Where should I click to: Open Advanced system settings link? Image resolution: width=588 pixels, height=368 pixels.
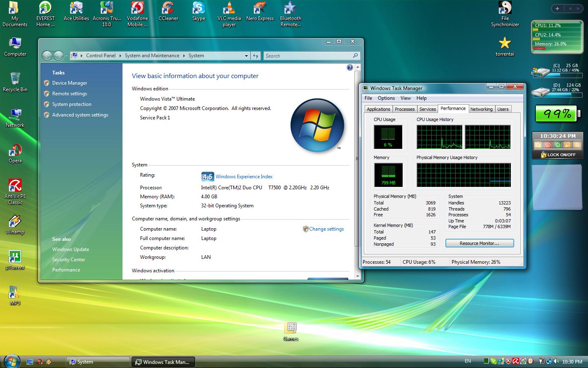coord(80,115)
